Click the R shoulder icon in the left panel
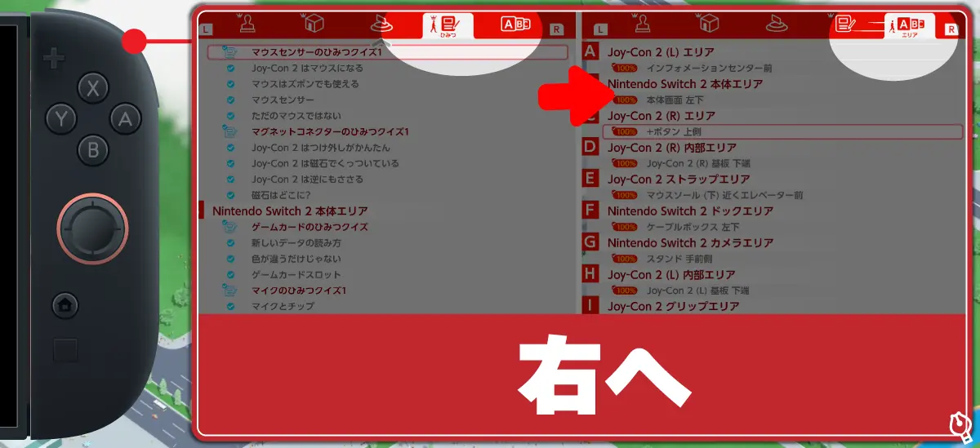Viewport: 980px width, 448px height. 556,29
